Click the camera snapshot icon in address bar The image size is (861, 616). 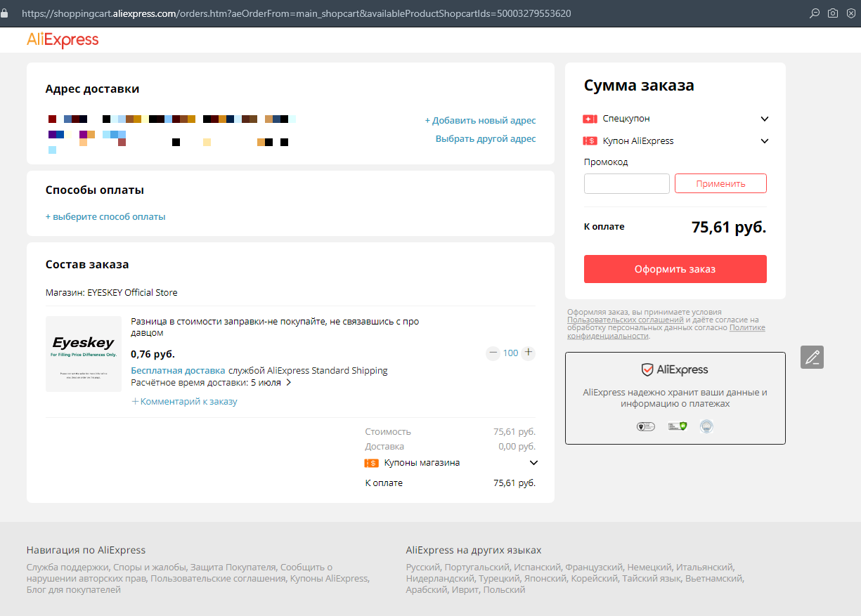coord(832,13)
